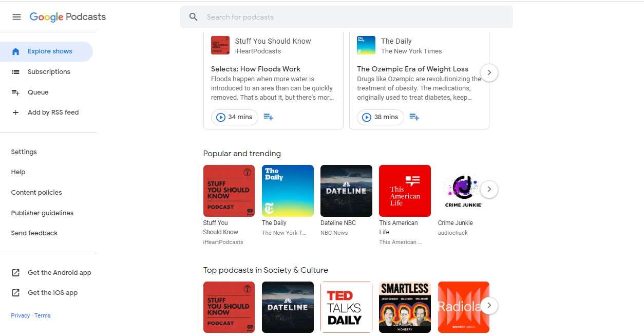Click Send feedback
Screen dimensions: 644x336
click(34, 233)
